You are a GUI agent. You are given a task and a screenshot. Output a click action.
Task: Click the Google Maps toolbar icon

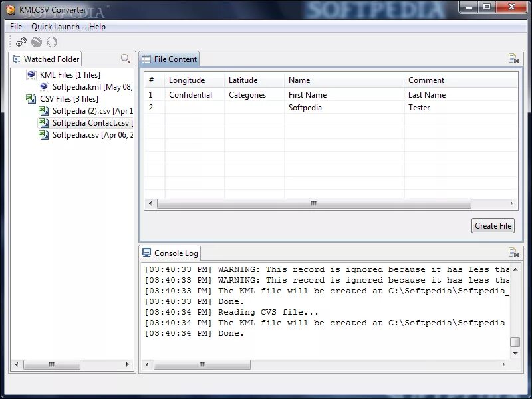pyautogui.click(x=52, y=42)
